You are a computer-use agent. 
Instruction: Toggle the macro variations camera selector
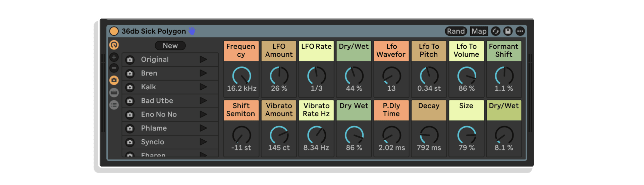coord(114,80)
